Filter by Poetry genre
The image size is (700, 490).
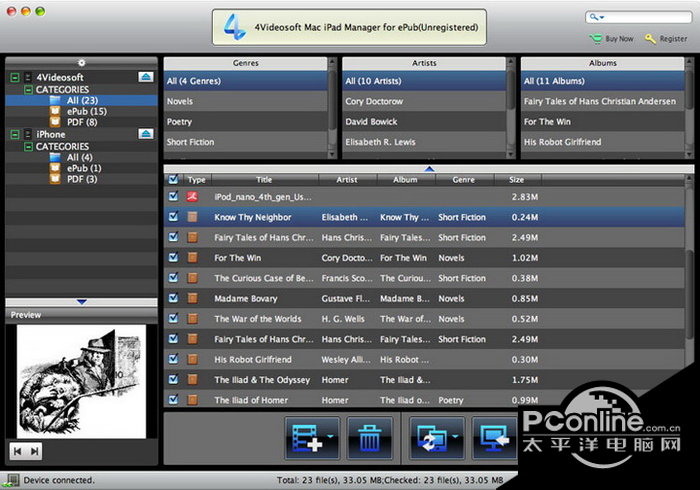(x=246, y=121)
